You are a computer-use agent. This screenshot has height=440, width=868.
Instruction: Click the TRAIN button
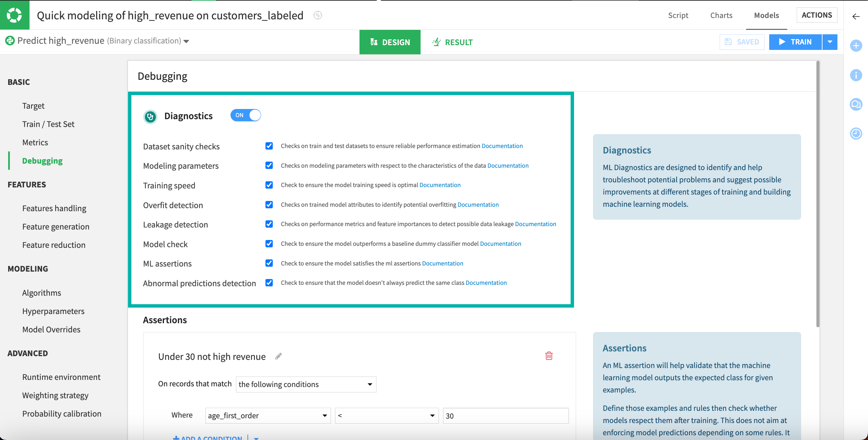(x=796, y=42)
